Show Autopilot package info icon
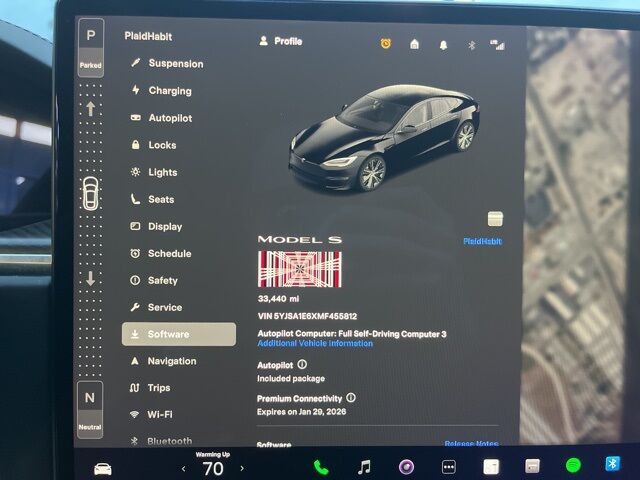This screenshot has width=640, height=480. click(x=302, y=365)
